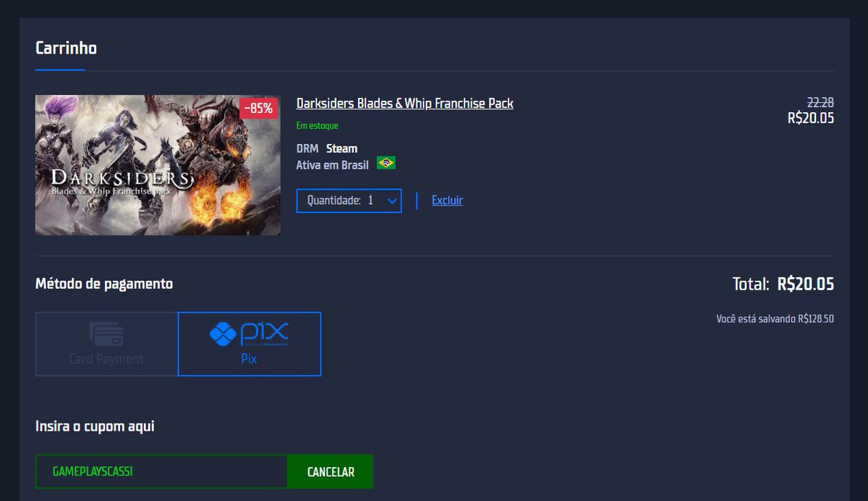Click the 'Ativa em Brasil' text
The width and height of the screenshot is (868, 501).
pyautogui.click(x=332, y=164)
